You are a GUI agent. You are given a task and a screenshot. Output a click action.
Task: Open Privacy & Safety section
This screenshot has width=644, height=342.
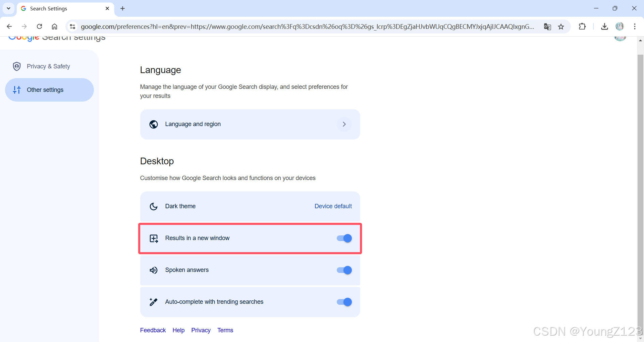(x=49, y=66)
